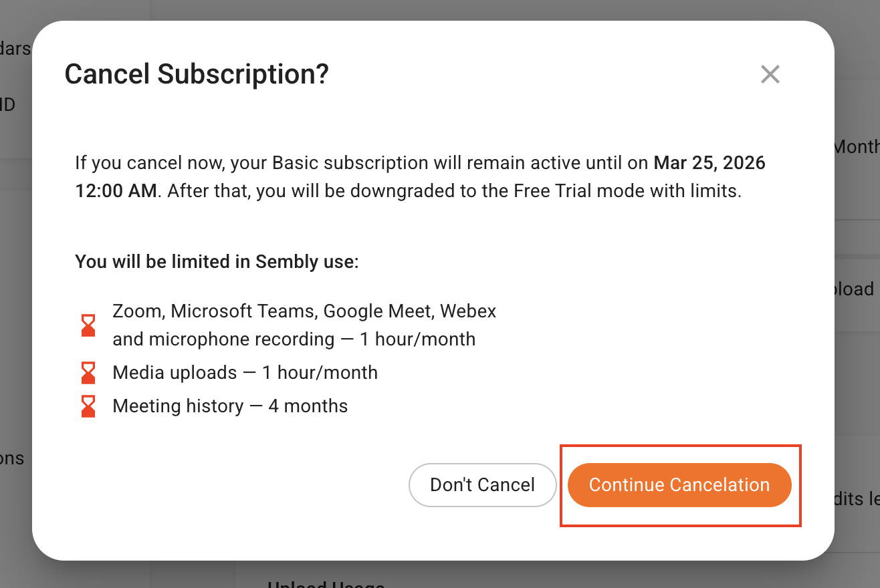The width and height of the screenshot is (880, 588).
Task: Select the Cancel Subscription dialog title
Action: tap(196, 73)
